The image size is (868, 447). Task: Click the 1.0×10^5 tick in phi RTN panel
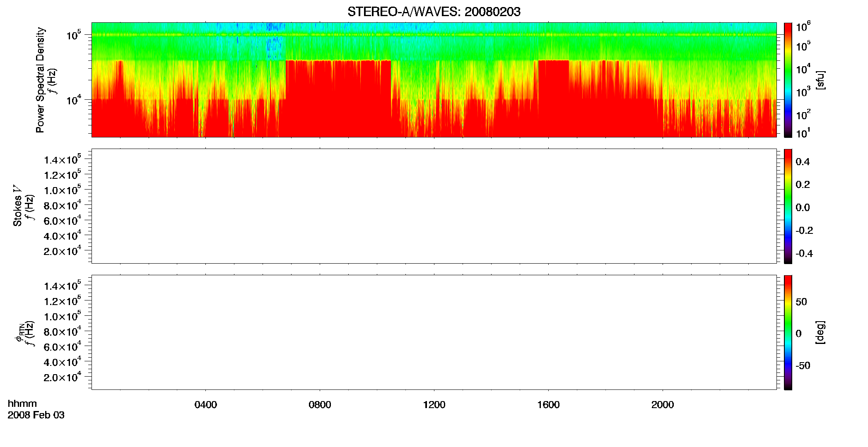[x=63, y=316]
